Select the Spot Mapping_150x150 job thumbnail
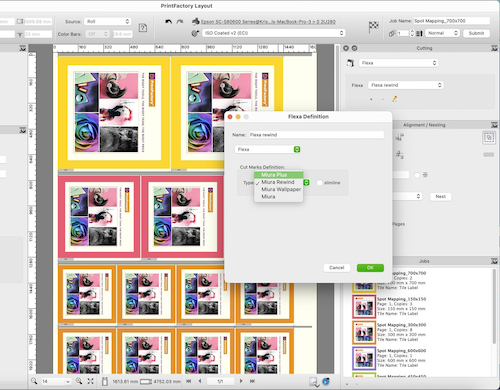 [x=364, y=306]
